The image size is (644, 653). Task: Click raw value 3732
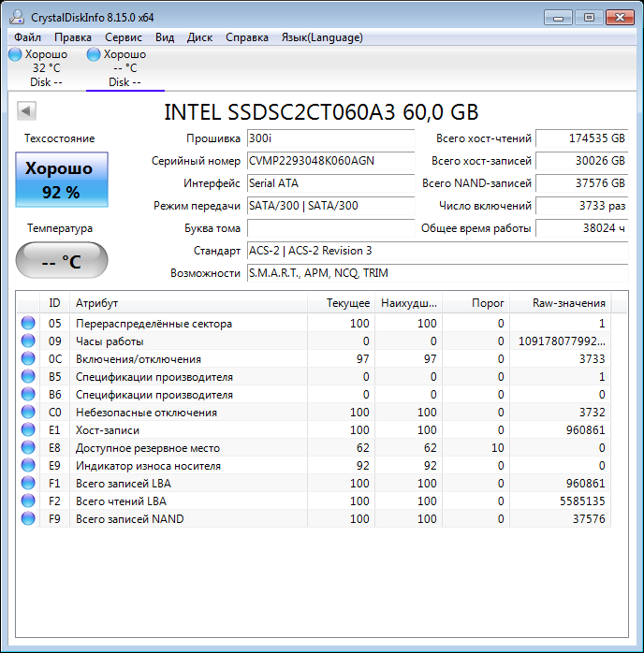tap(592, 412)
